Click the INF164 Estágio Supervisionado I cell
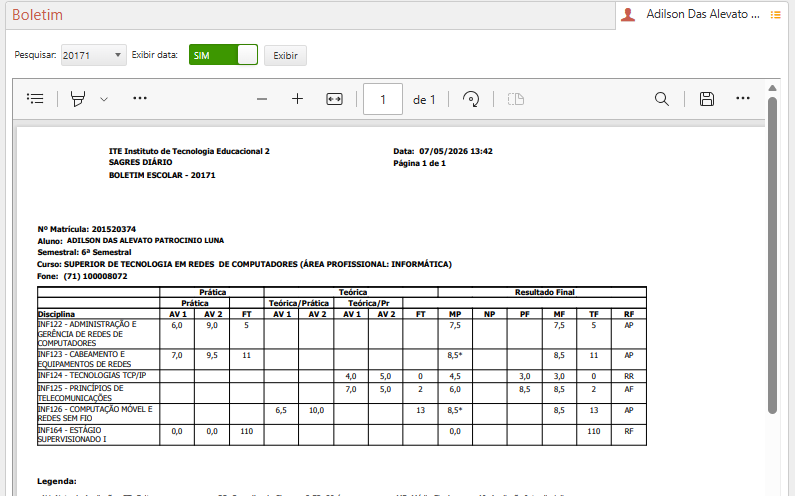The image size is (795, 496). [98, 435]
